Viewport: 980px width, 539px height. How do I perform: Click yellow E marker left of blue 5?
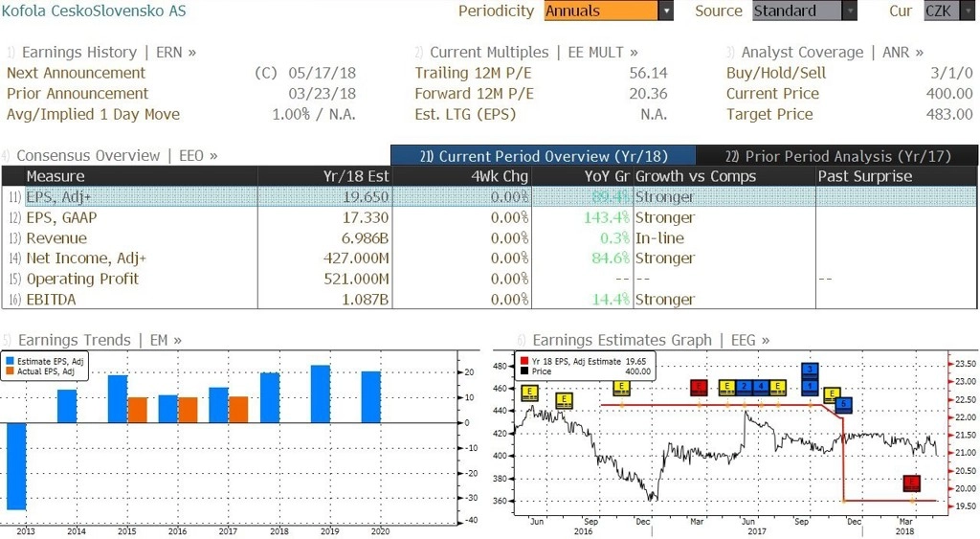coord(832,395)
